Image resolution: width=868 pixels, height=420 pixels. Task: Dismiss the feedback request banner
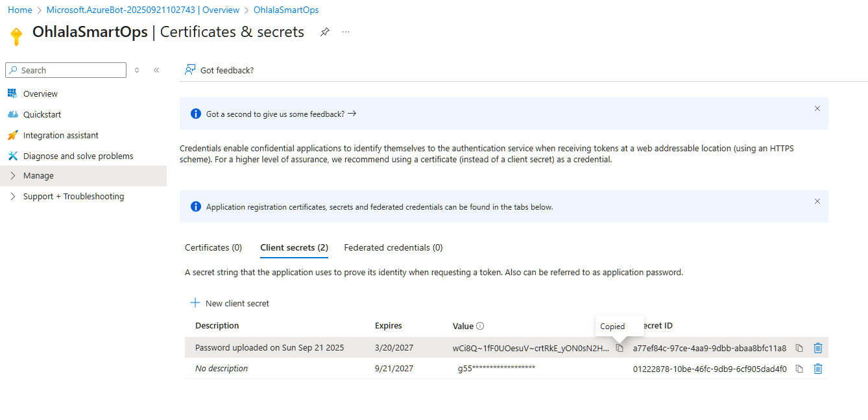817,108
